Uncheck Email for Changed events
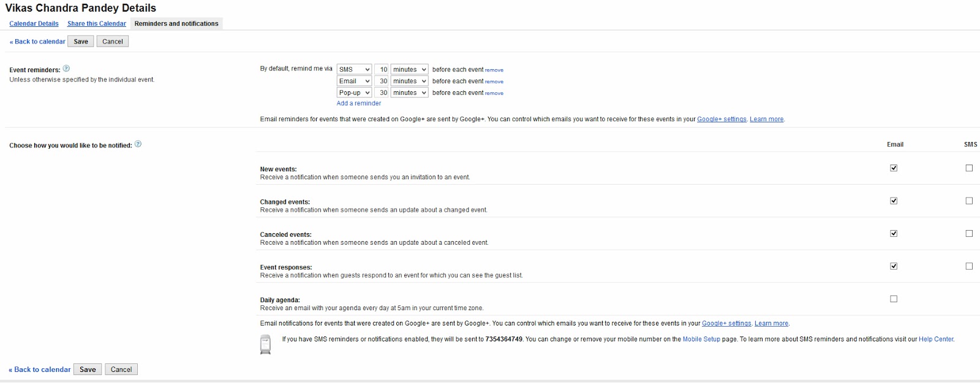This screenshot has width=980, height=383. (894, 201)
